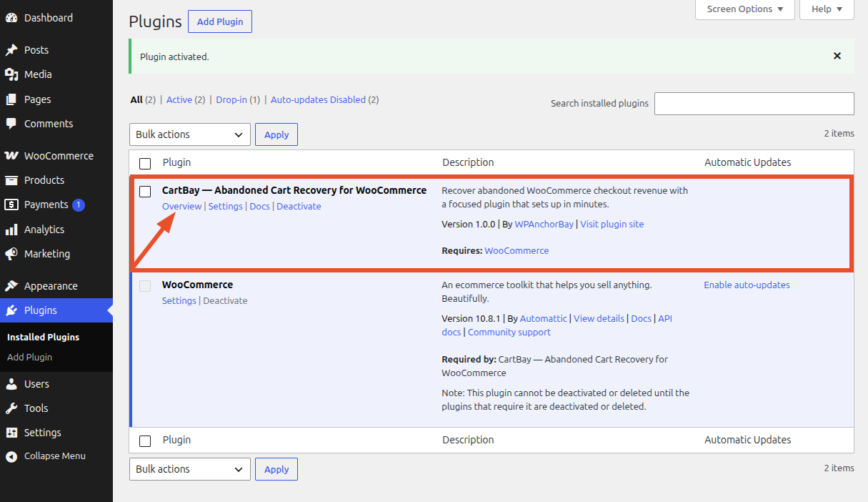
Task: Open the Community support link
Action: pos(509,332)
